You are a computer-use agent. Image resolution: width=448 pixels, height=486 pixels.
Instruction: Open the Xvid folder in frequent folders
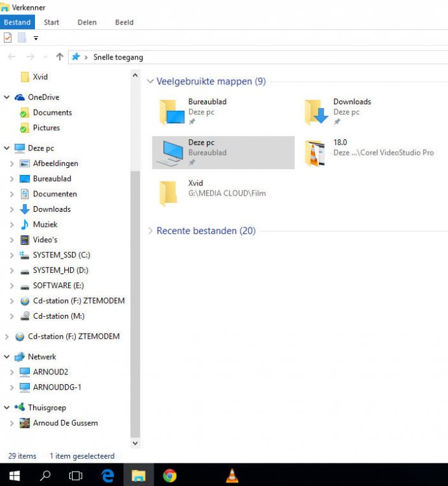point(169,193)
